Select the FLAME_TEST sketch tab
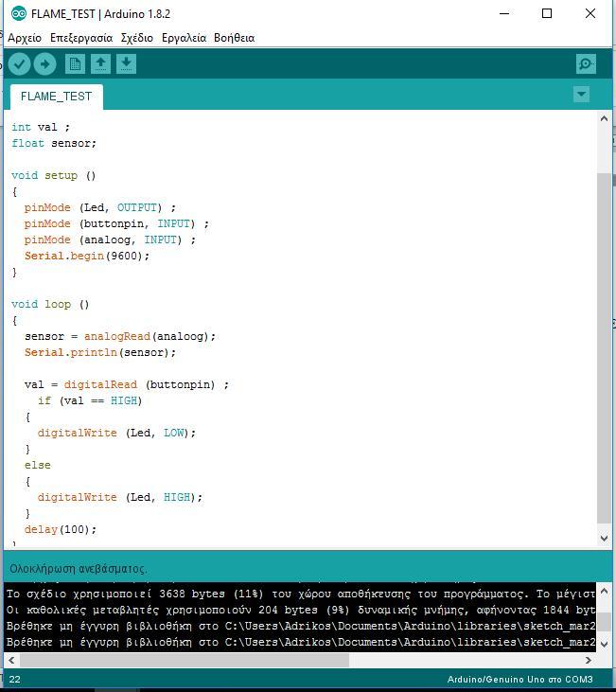This screenshot has width=616, height=692. 57,97
